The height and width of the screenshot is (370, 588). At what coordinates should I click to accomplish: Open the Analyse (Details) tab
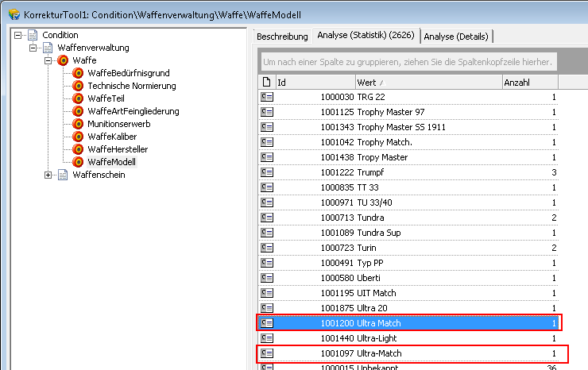click(x=457, y=36)
